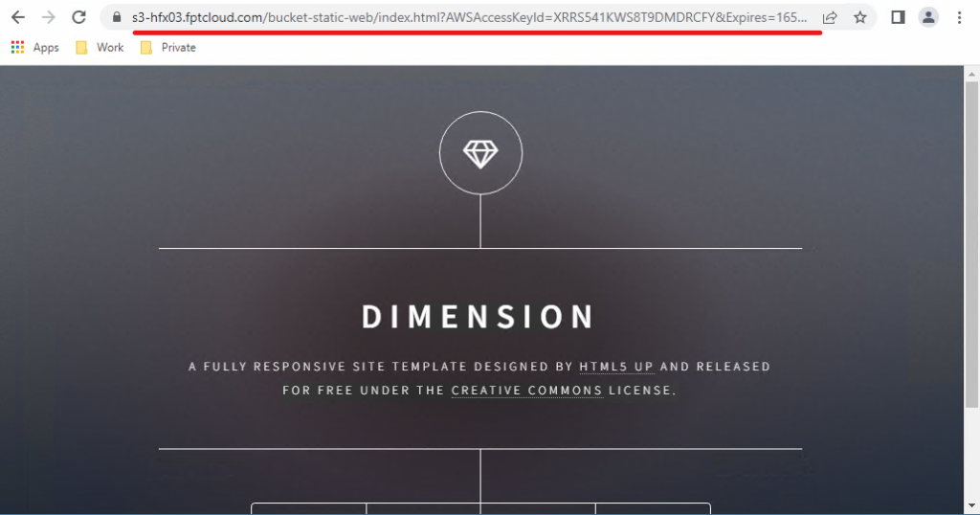View site information via the lock icon
Screen dimensions: 980x515
pos(117,17)
